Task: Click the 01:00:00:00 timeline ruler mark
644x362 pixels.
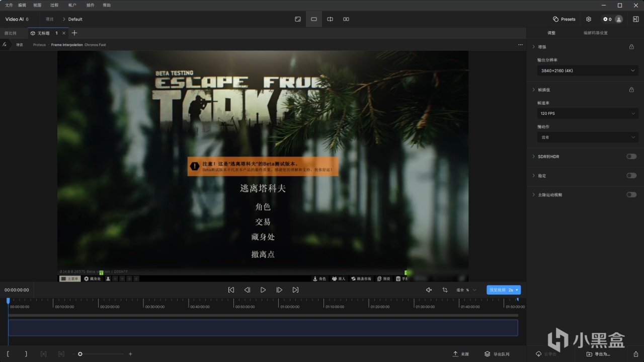Action: pyautogui.click(x=290, y=307)
